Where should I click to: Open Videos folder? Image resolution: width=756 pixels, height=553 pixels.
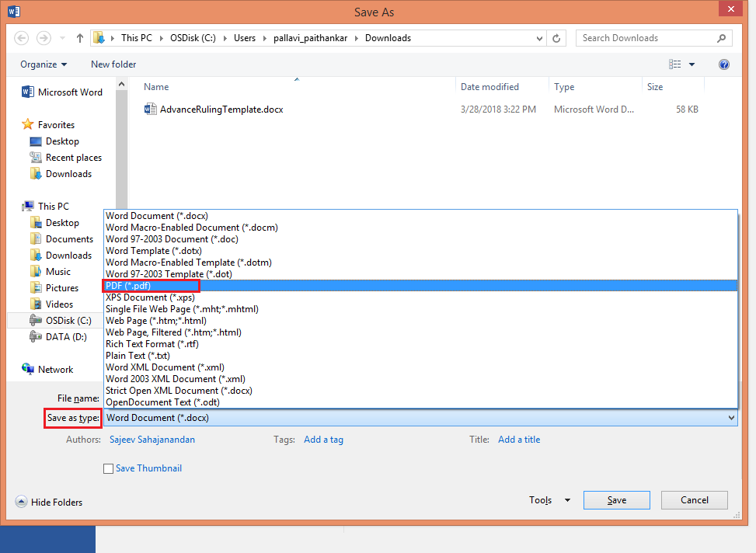51,304
